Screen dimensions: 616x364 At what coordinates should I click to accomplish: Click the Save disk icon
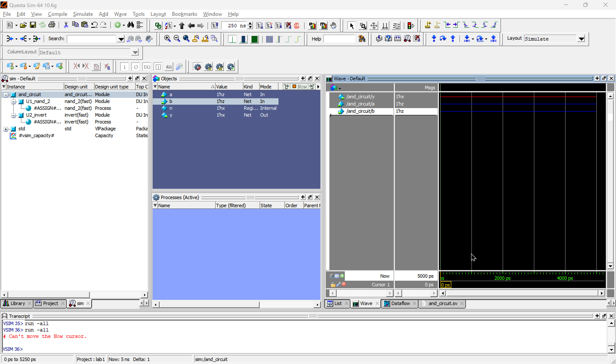tap(33, 25)
